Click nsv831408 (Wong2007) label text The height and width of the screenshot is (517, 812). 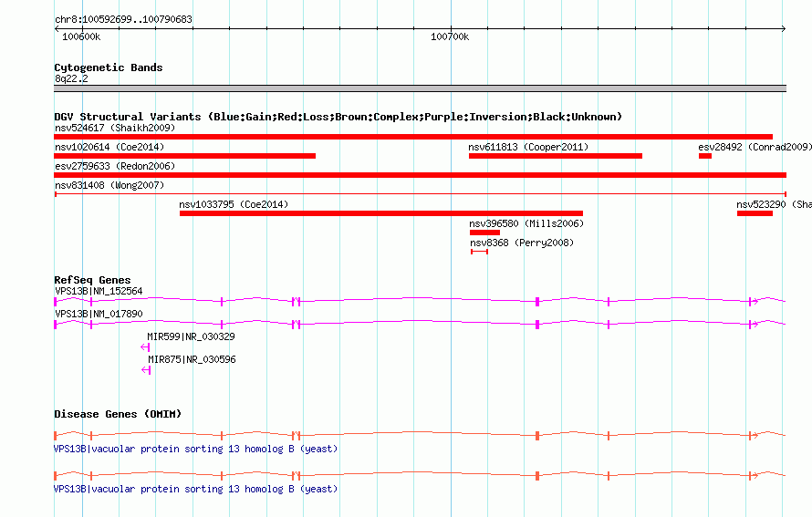tap(109, 185)
